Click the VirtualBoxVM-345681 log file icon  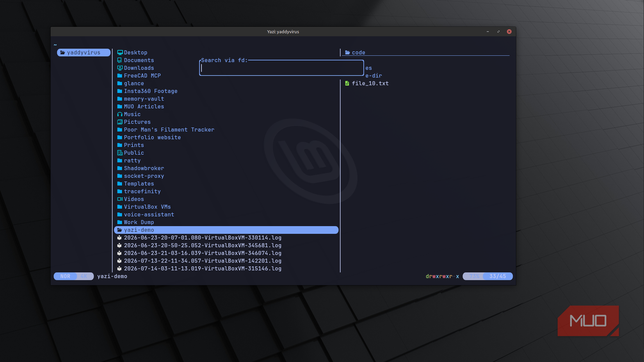click(120, 245)
